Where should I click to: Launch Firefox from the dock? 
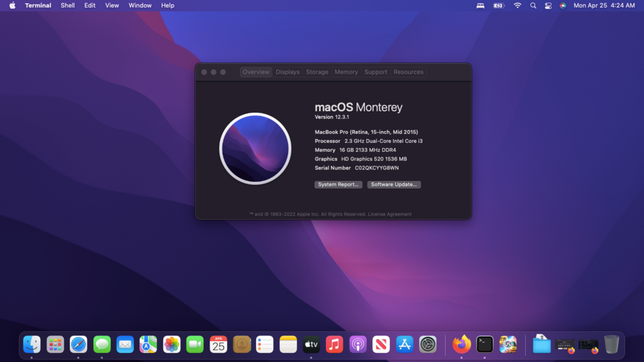(x=462, y=344)
